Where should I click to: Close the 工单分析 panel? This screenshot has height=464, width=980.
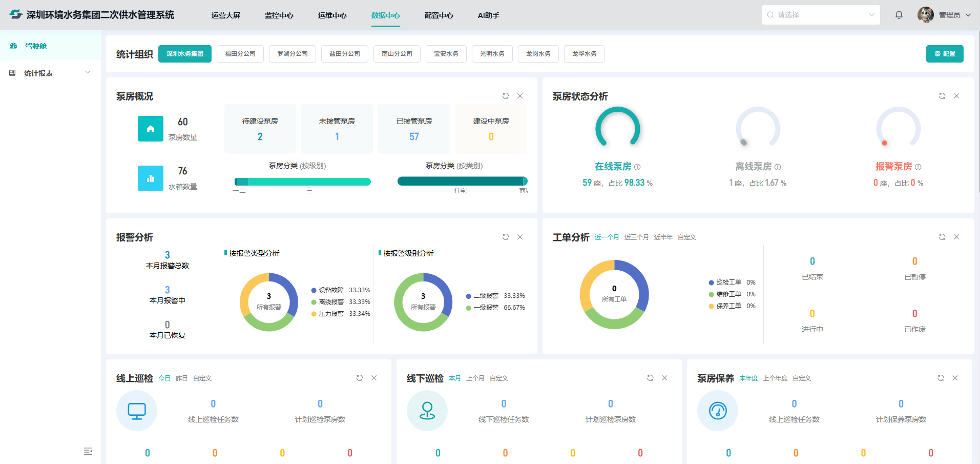[956, 237]
